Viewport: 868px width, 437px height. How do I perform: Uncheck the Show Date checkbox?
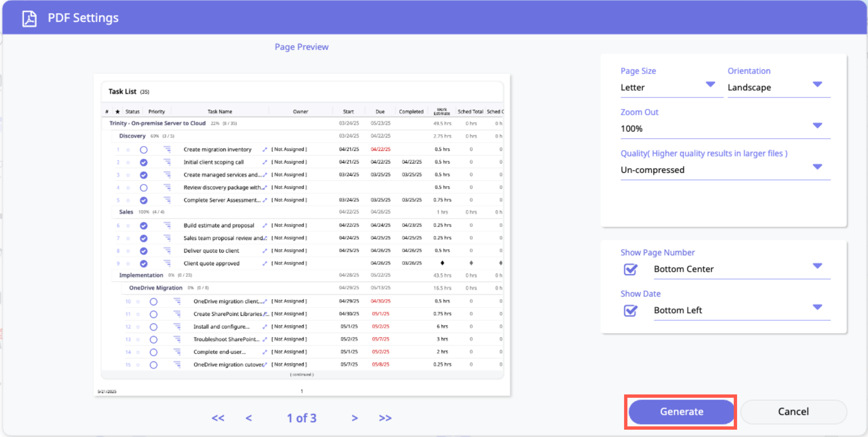630,310
